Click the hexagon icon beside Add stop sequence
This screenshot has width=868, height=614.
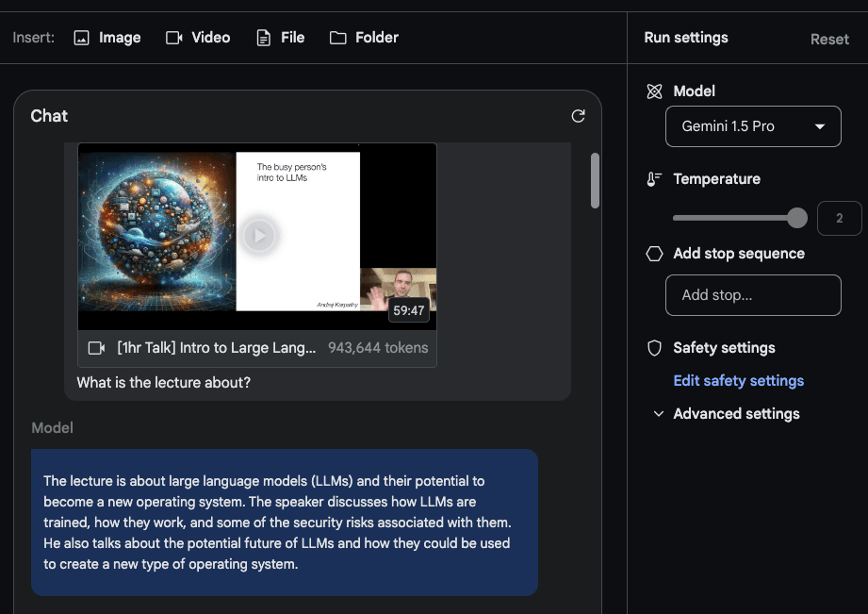(x=654, y=254)
